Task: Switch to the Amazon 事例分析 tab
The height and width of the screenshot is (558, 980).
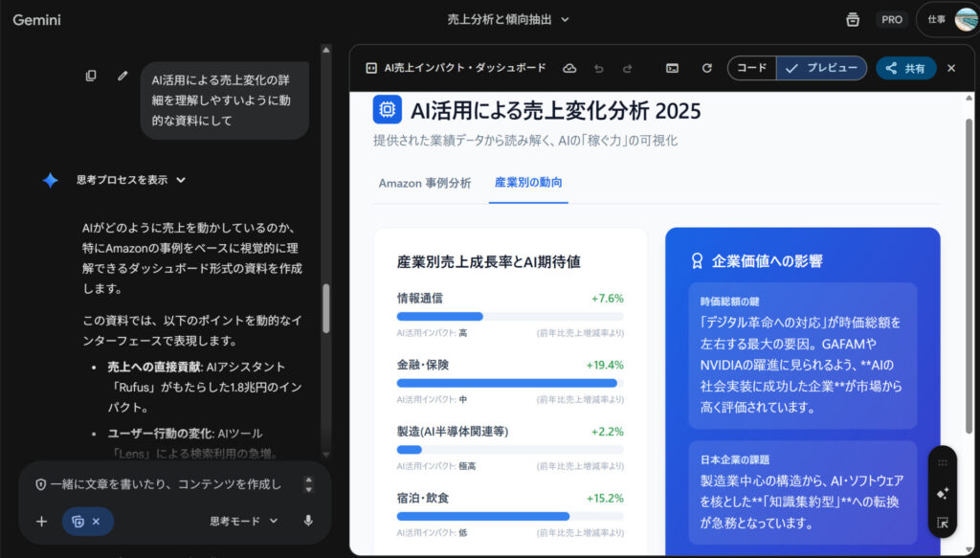Action: (x=424, y=183)
